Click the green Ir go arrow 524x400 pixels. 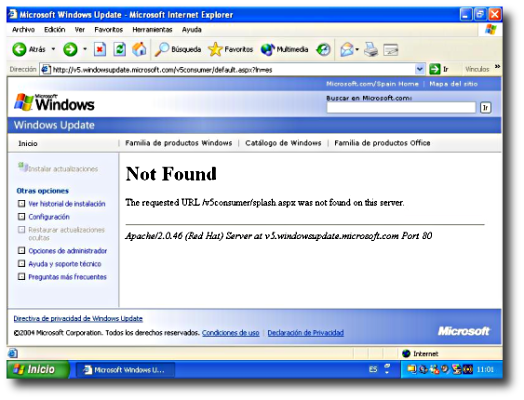[x=434, y=69]
